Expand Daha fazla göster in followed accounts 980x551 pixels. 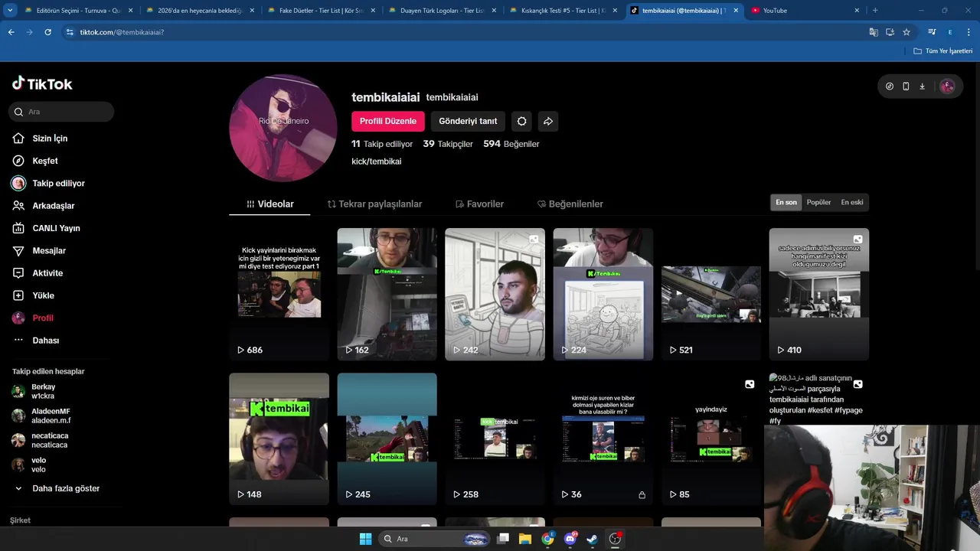57,488
